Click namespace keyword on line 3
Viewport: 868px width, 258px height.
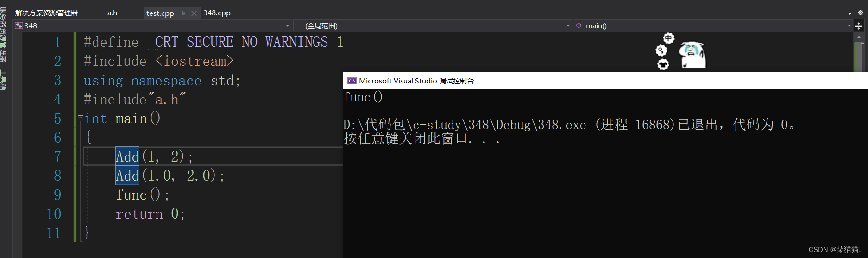tap(166, 81)
